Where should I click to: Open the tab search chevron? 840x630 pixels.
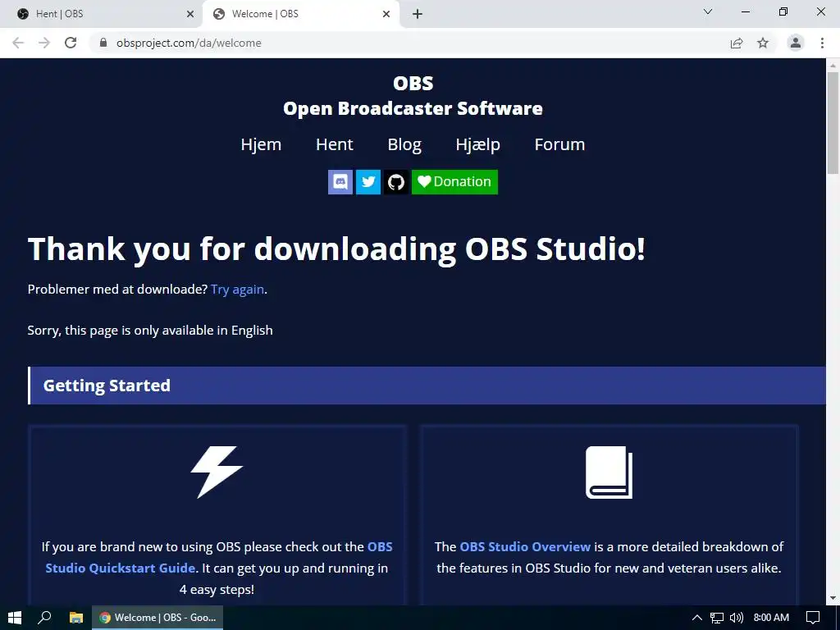[708, 11]
